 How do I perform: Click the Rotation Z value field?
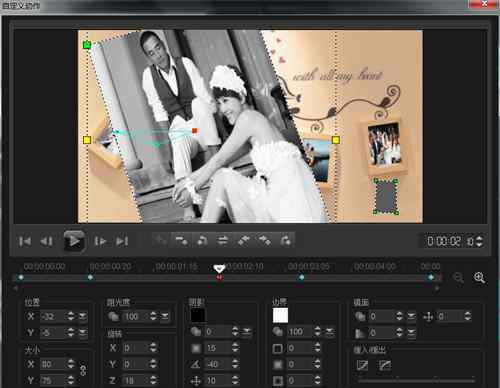(136, 380)
